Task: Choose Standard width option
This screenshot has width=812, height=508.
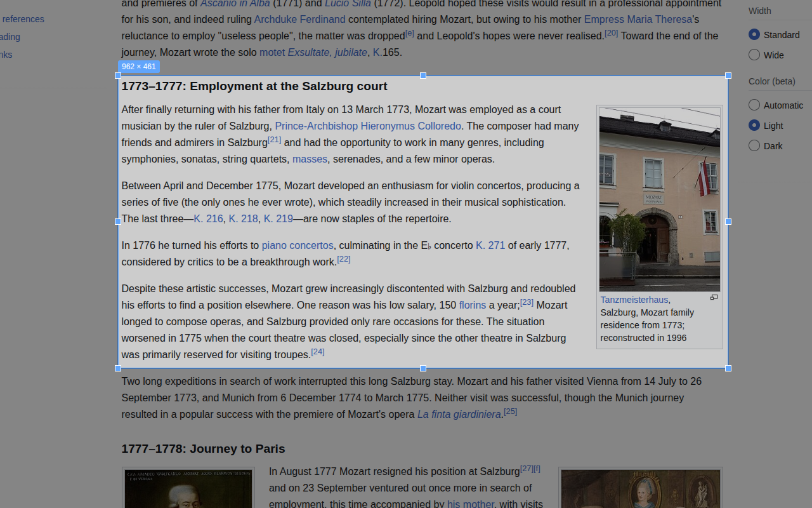Action: pos(754,34)
